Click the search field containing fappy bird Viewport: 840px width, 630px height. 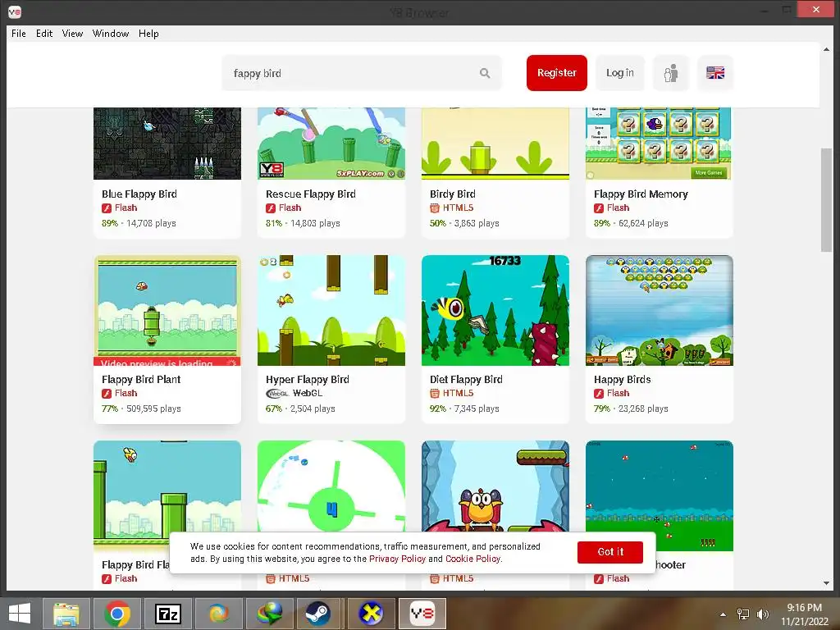[362, 73]
